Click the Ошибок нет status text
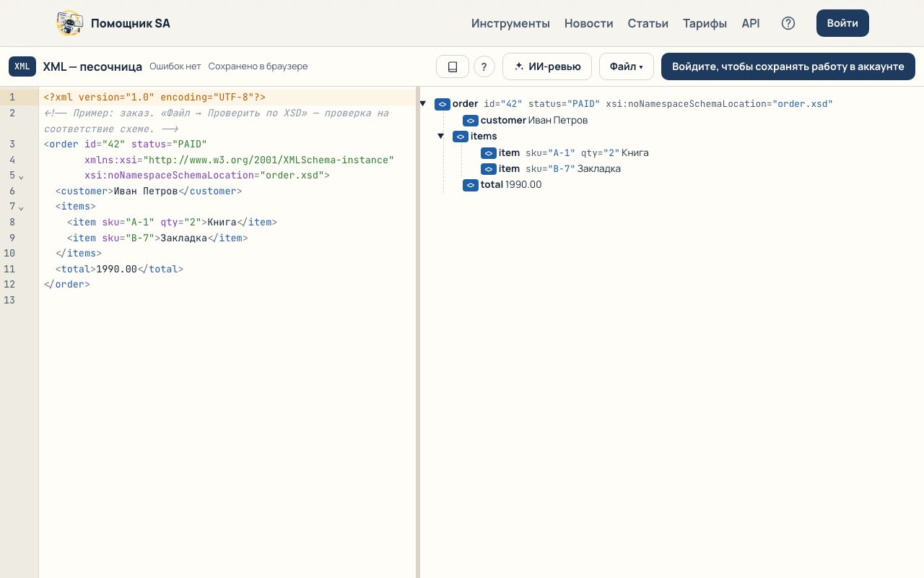The height and width of the screenshot is (578, 924). (175, 66)
